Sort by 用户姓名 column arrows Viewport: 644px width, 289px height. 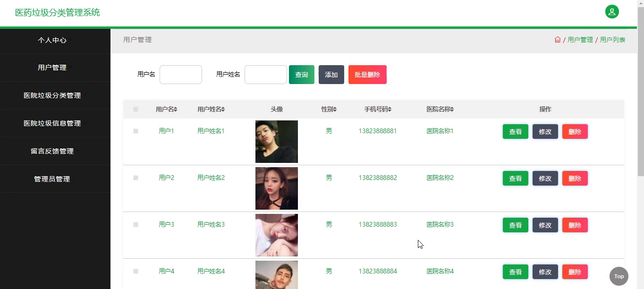click(223, 110)
